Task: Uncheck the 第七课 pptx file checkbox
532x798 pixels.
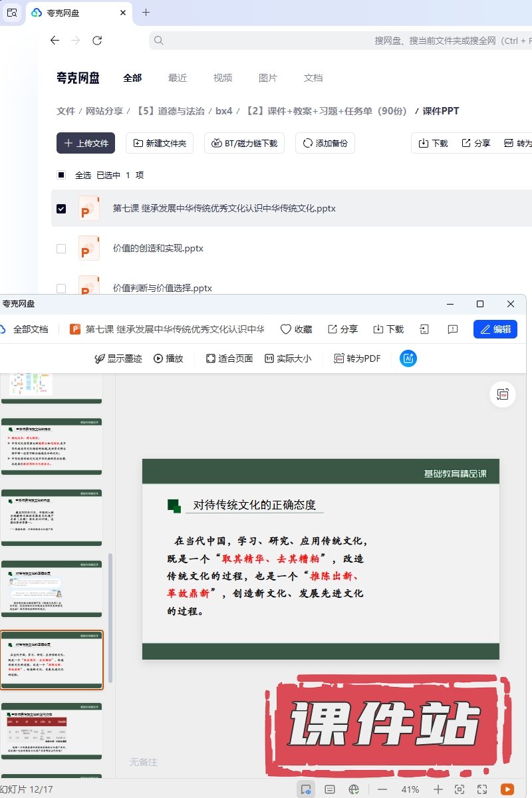Action: [61, 209]
